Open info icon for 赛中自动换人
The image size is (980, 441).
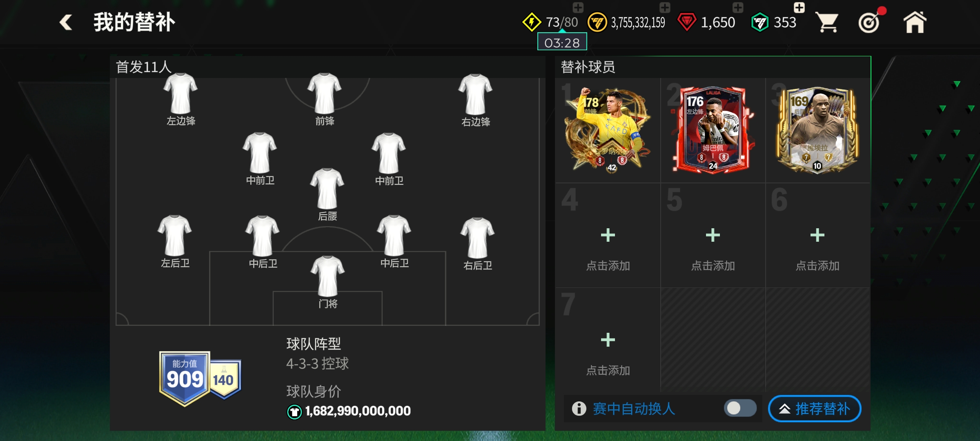(579, 408)
